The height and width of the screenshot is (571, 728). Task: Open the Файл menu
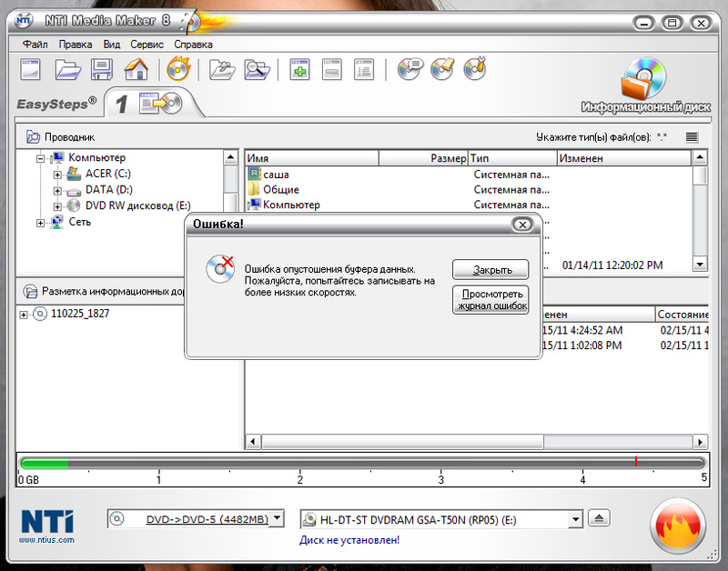coord(35,44)
